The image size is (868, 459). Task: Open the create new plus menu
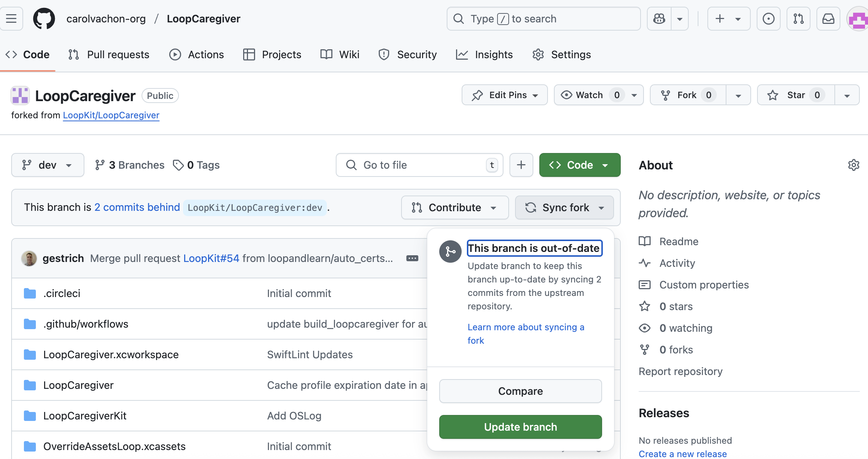point(729,19)
